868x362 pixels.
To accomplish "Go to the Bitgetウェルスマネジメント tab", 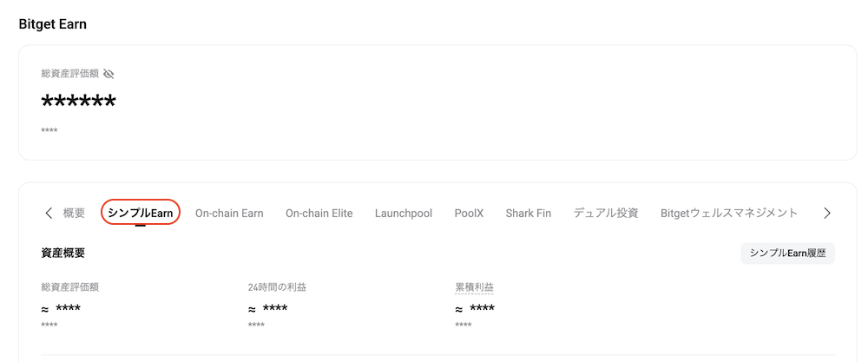I will coord(729,213).
